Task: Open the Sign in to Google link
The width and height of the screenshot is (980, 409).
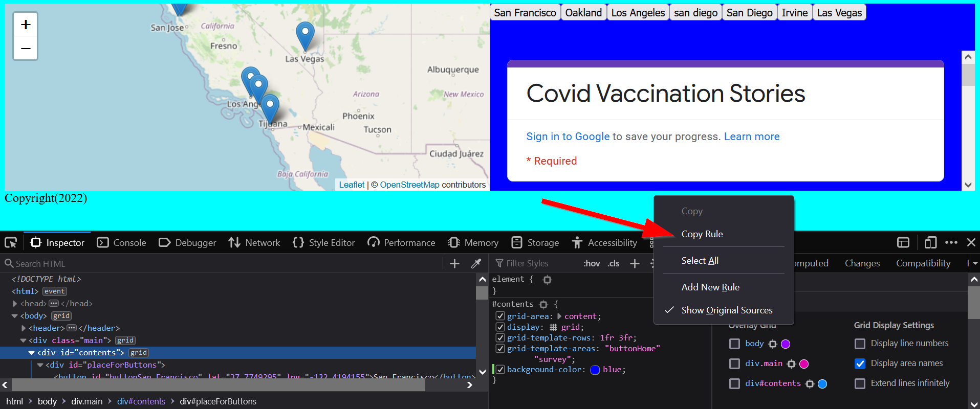Action: (568, 137)
